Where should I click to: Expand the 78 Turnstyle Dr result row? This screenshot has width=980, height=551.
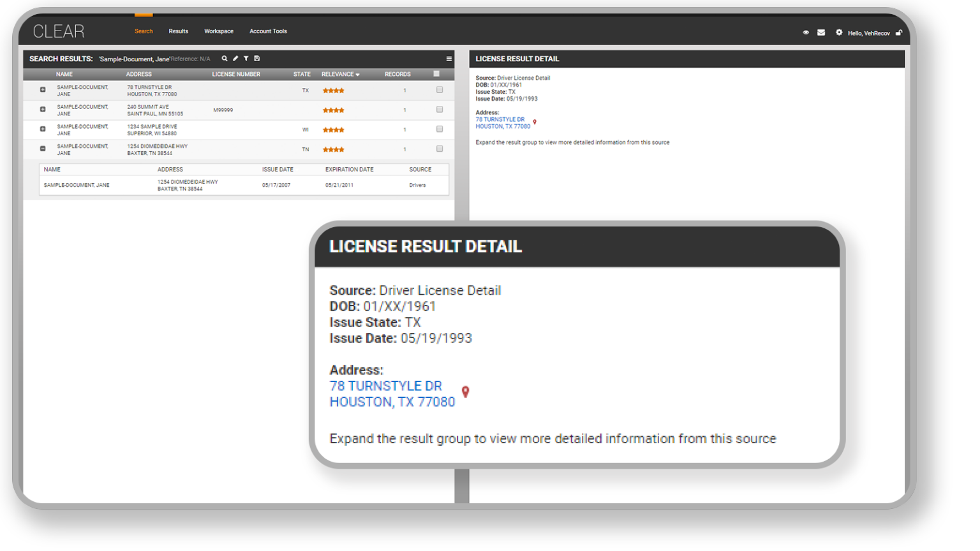43,90
